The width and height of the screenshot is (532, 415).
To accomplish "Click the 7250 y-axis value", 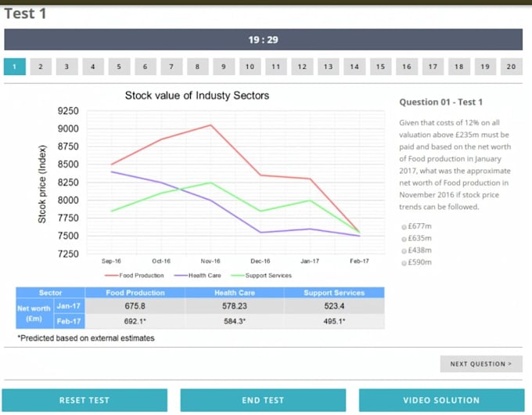I will click(x=68, y=254).
